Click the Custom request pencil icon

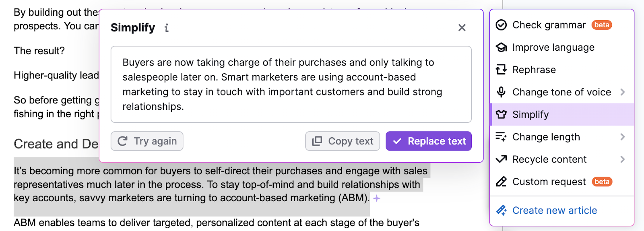(x=501, y=182)
